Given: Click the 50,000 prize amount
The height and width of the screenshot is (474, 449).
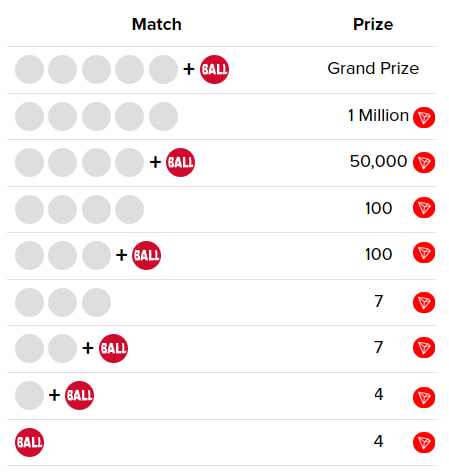Looking at the screenshot, I should (378, 161).
